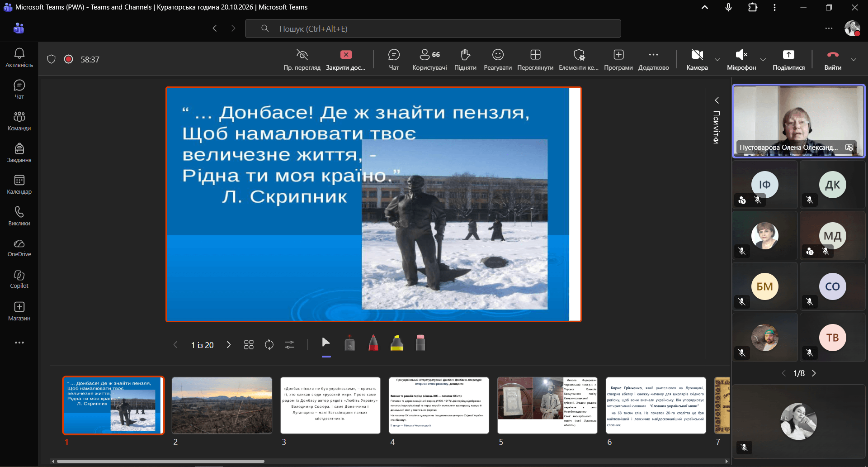Toggle Пр. перегляд private view
Image resolution: width=868 pixels, height=467 pixels.
point(302,60)
